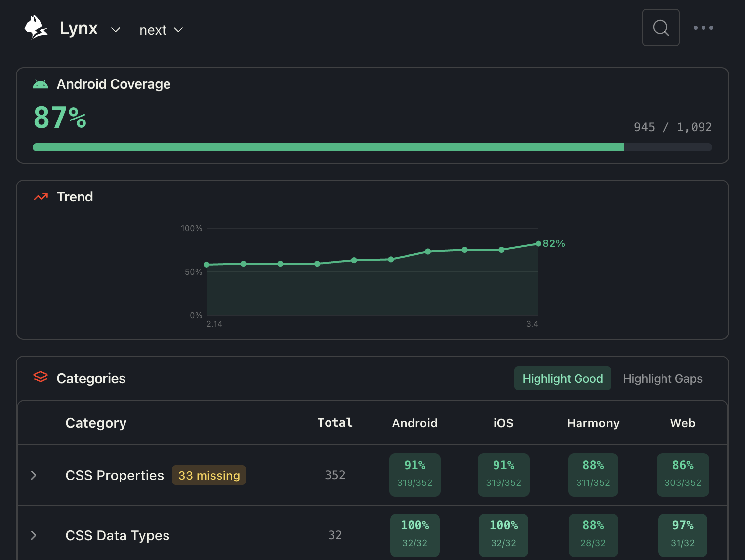The height and width of the screenshot is (560, 745).
Task: Expand the CSS Data Types row
Action: (33, 535)
